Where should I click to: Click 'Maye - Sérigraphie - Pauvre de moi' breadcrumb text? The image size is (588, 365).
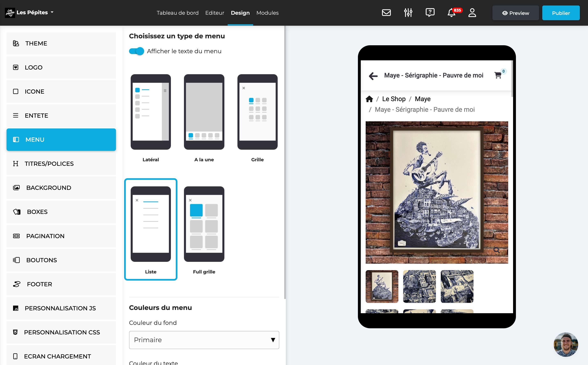425,109
